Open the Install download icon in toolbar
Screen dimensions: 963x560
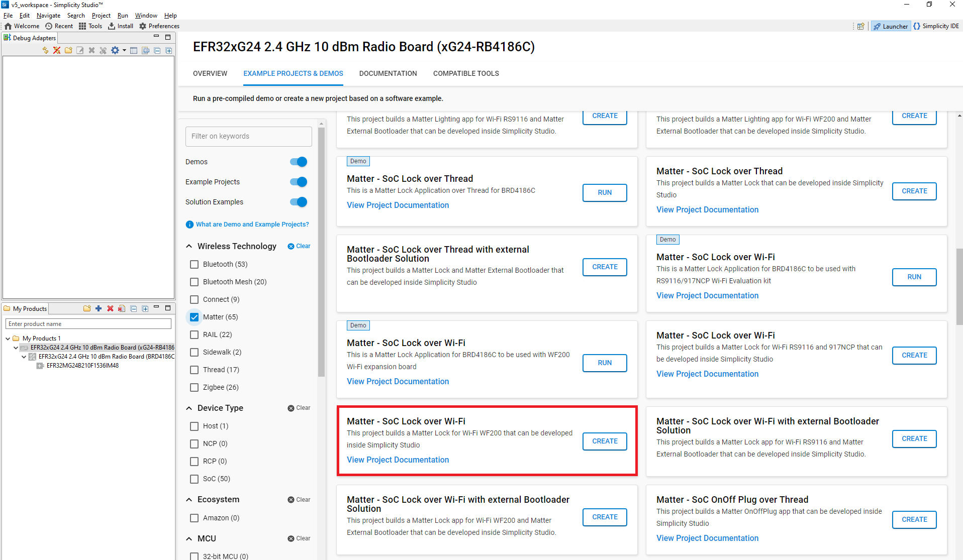(x=112, y=26)
